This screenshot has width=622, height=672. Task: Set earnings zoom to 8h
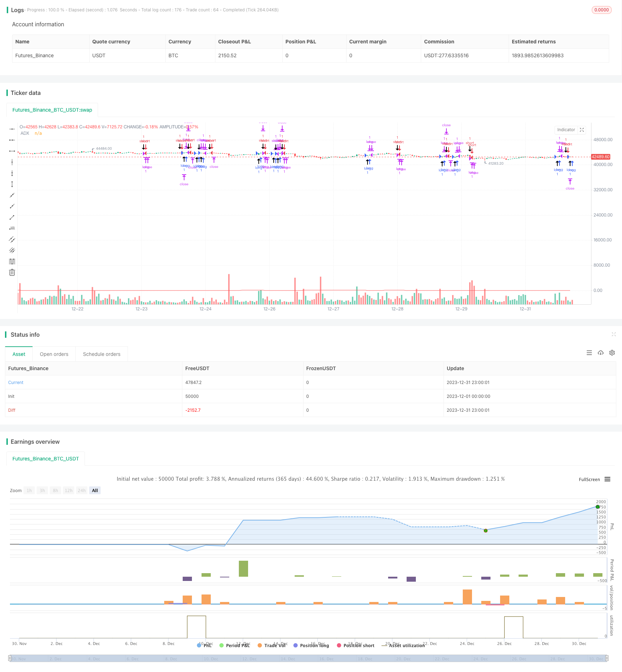(55, 490)
